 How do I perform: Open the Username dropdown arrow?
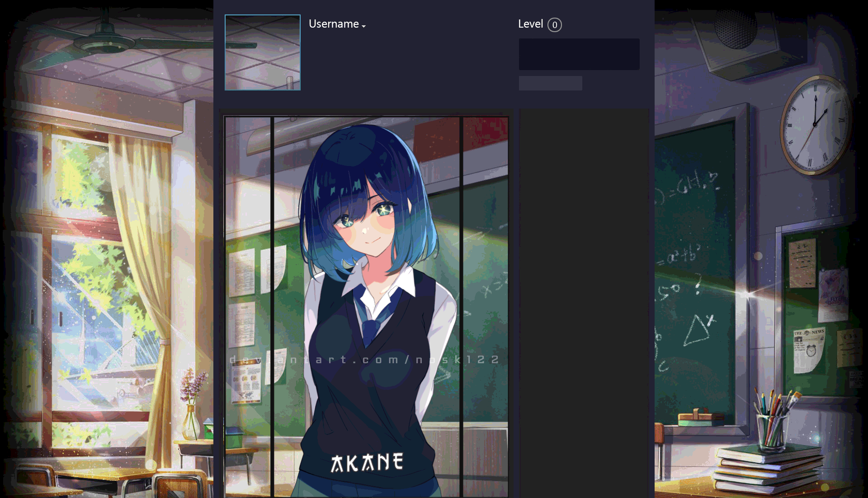[x=363, y=26]
